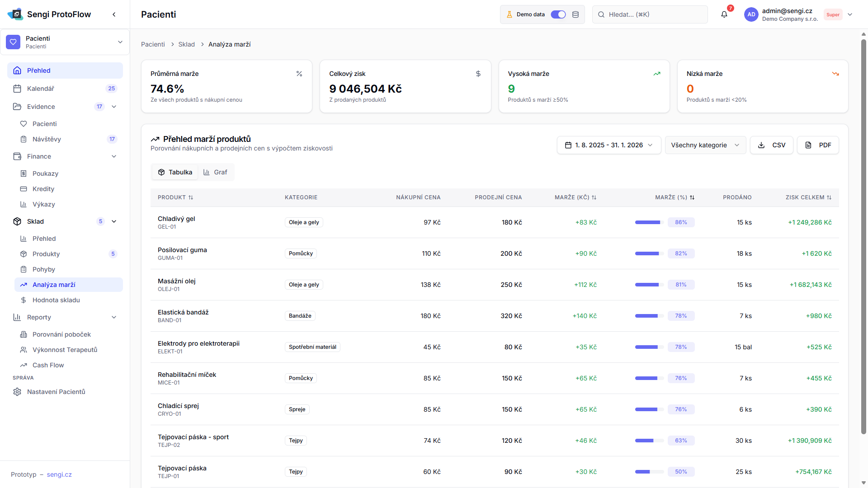Viewport: 868px width, 488px height.
Task: Click the Sengi ProtoFlow logo
Action: click(15, 14)
